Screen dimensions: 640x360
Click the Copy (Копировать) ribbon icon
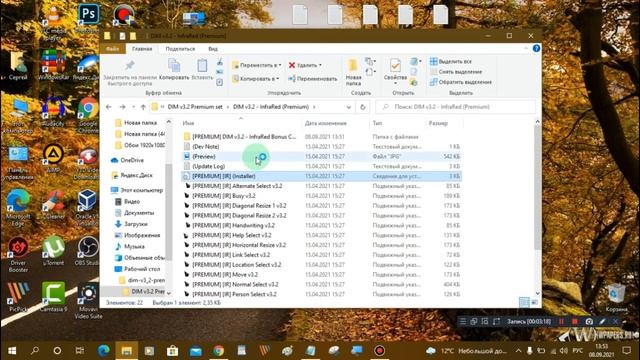[174, 65]
